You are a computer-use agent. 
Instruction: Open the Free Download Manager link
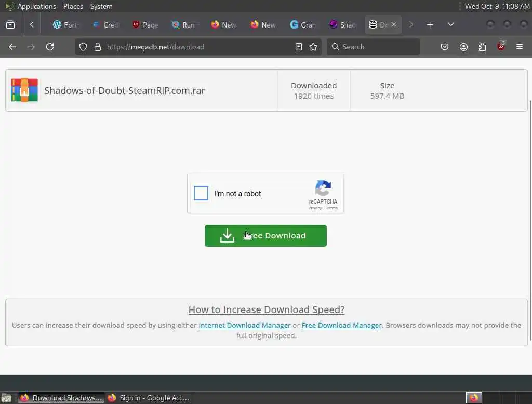[x=341, y=325]
